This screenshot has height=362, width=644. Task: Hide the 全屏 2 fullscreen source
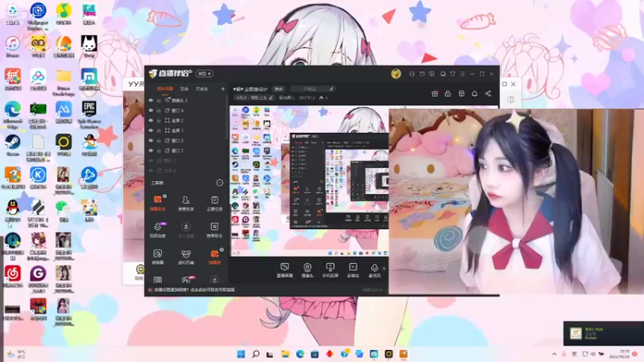pos(151,120)
